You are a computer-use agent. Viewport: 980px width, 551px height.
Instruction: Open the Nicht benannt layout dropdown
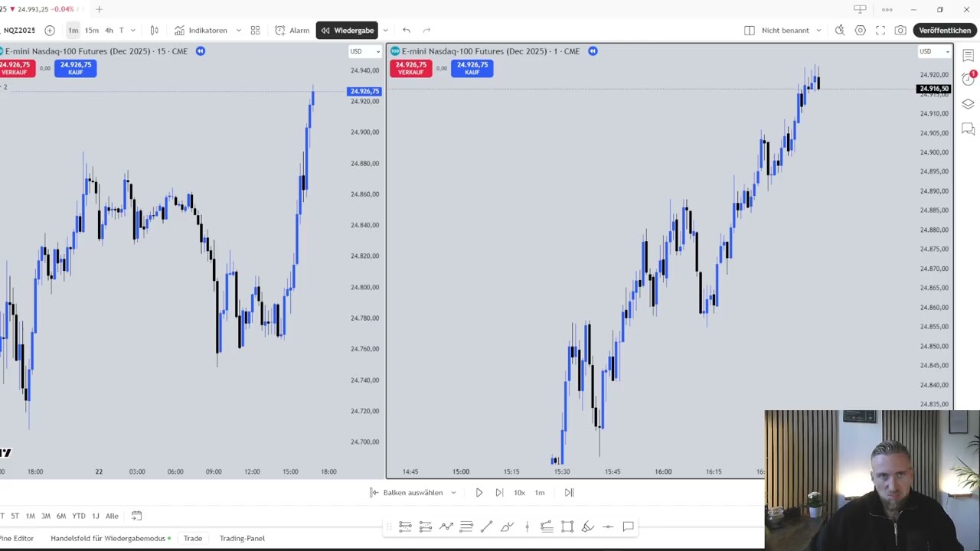point(818,31)
